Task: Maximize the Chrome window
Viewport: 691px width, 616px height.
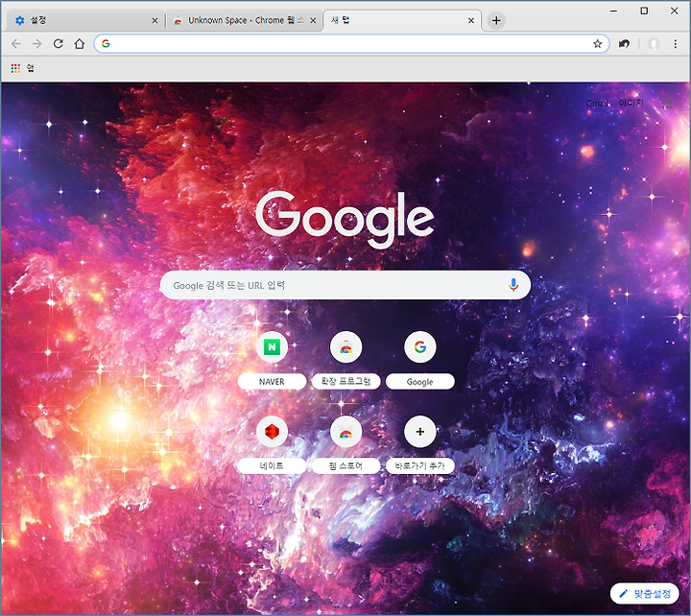Action: [644, 11]
